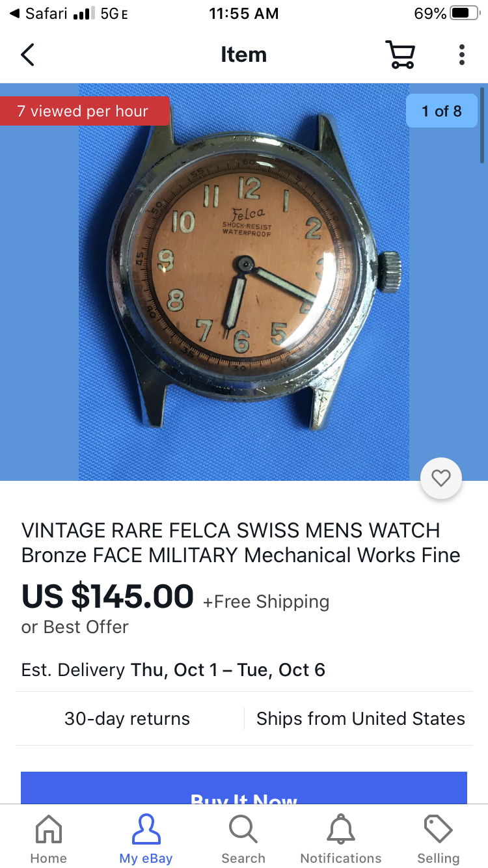The width and height of the screenshot is (488, 868).
Task: Open the shopping cart
Action: point(400,55)
